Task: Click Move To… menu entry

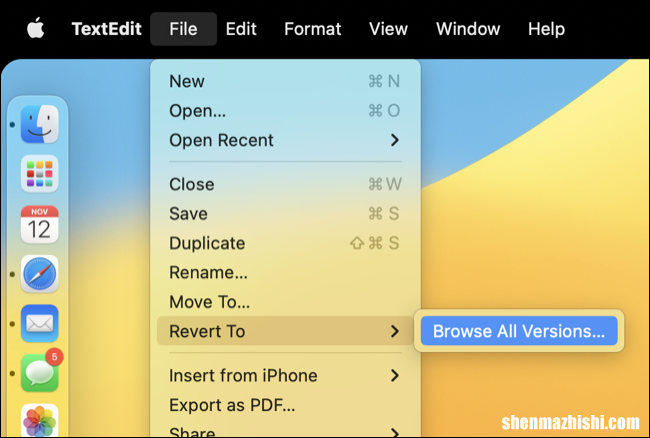Action: point(285,302)
